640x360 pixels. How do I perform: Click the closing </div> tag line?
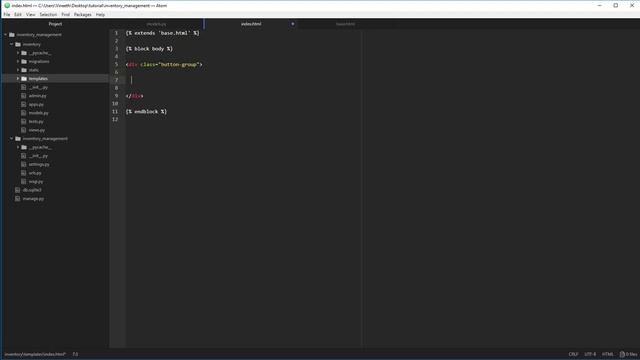pos(135,96)
